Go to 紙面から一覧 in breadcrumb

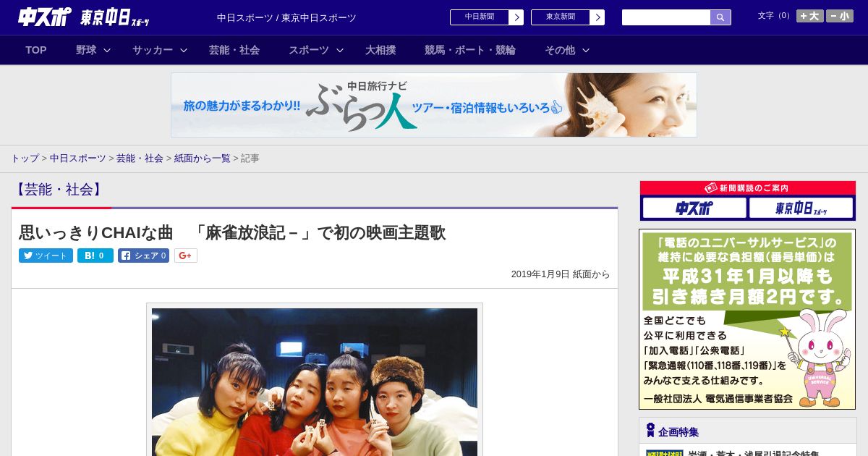pos(202,158)
